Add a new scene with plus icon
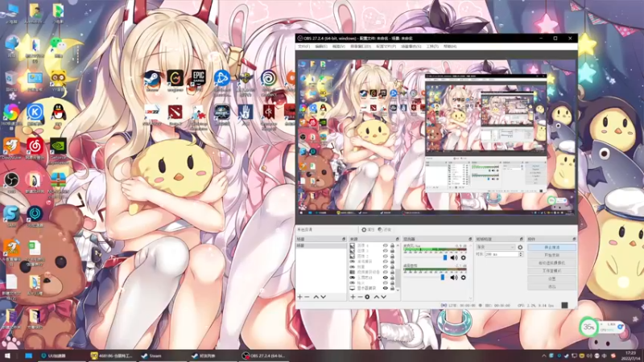This screenshot has height=362, width=644. click(x=299, y=297)
